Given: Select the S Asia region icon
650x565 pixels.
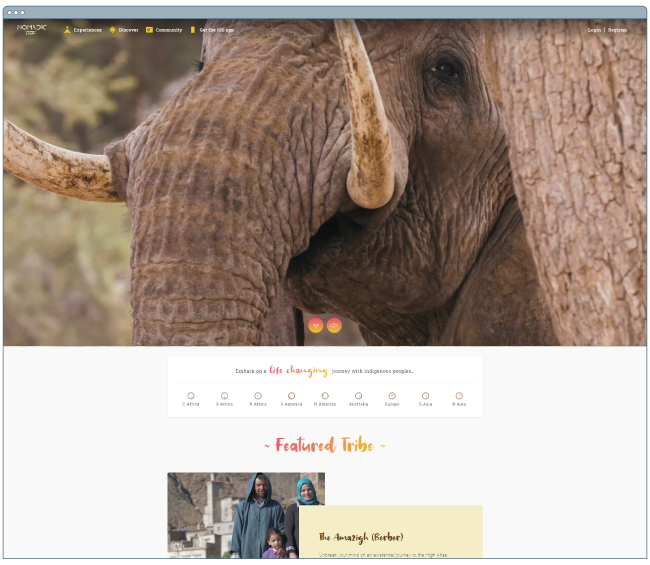Looking at the screenshot, I should (x=425, y=396).
